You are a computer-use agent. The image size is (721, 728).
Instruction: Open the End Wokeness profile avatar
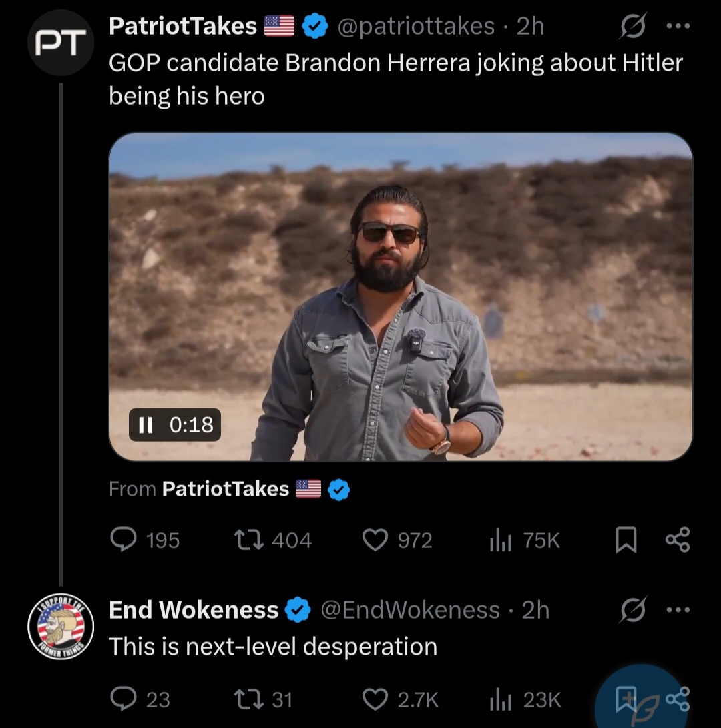(61, 626)
